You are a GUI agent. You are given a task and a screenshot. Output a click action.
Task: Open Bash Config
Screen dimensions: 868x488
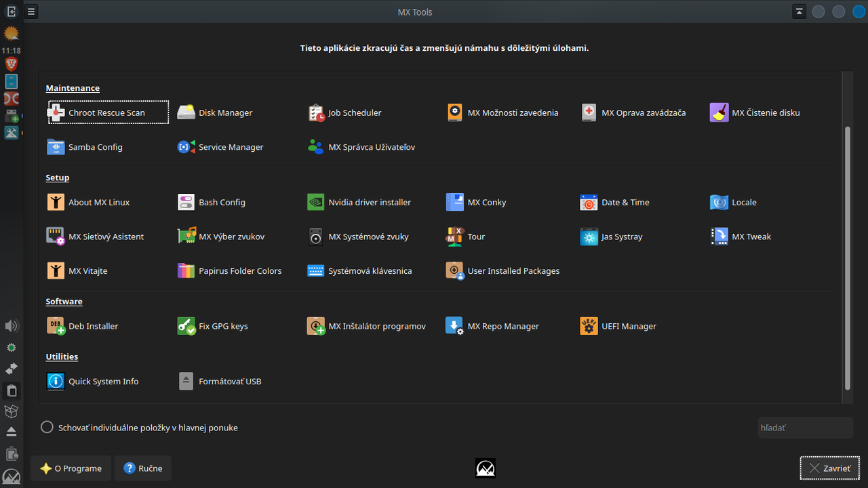(x=212, y=202)
